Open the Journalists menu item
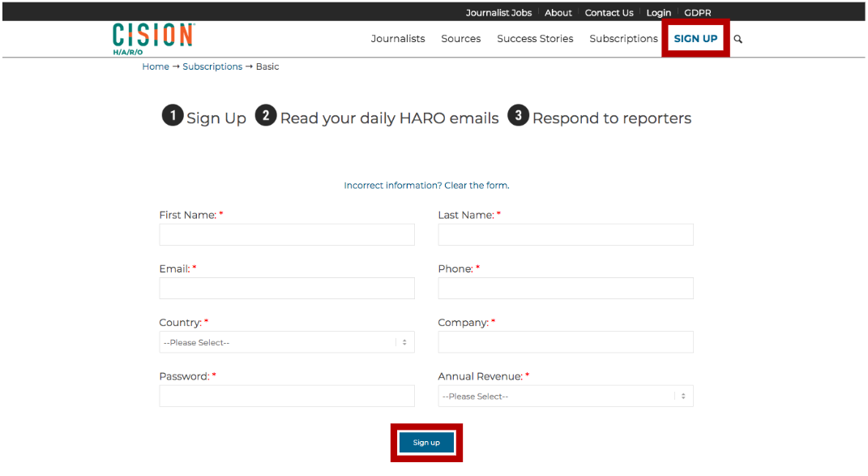 point(398,39)
